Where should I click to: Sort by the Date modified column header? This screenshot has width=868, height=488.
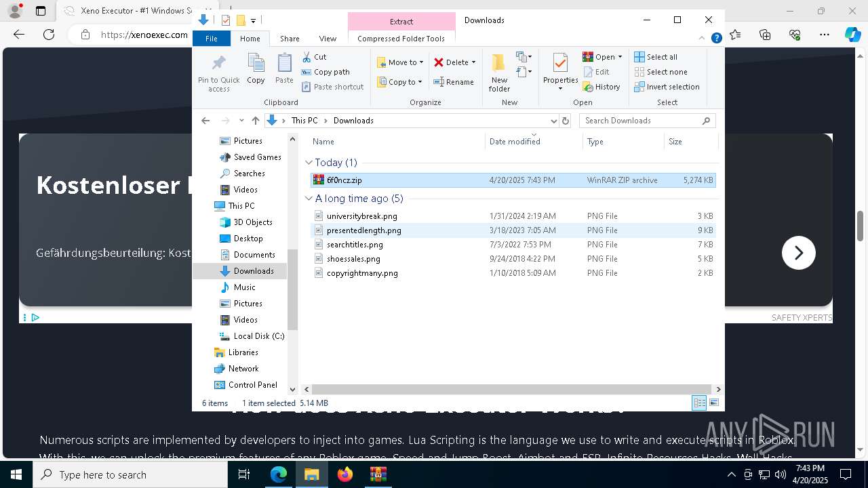[x=534, y=142]
